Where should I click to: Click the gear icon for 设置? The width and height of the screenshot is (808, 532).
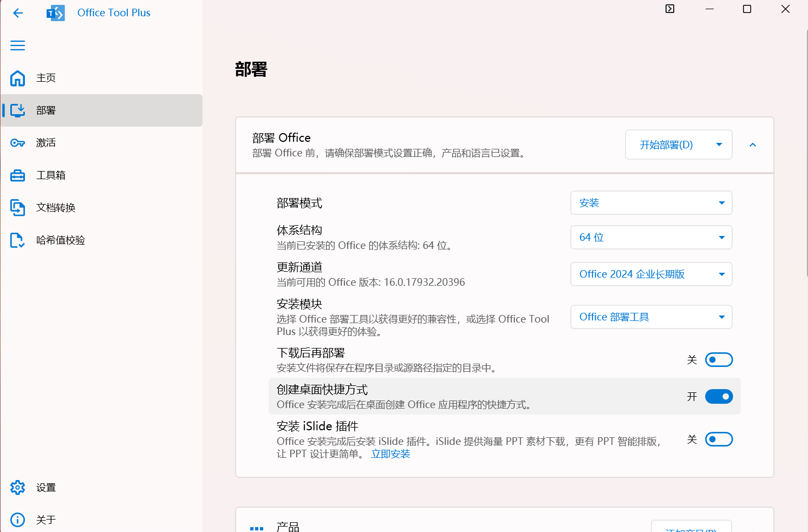point(18,488)
